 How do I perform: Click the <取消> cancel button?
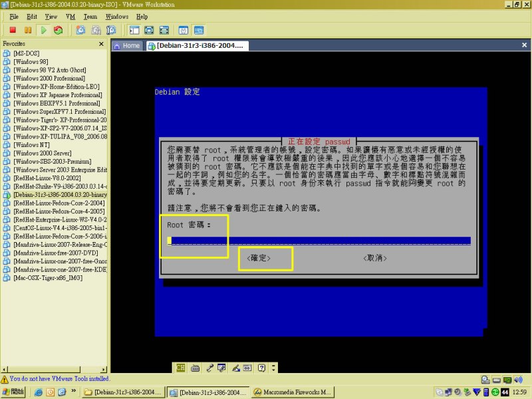coord(375,258)
